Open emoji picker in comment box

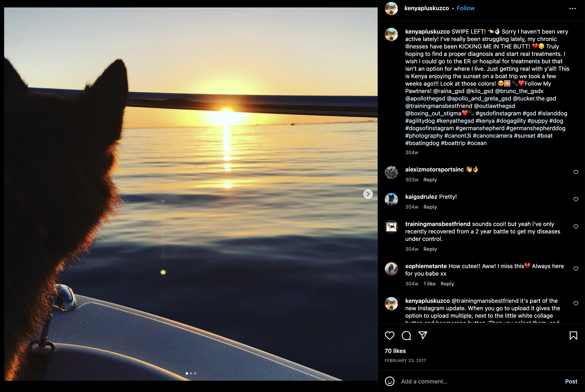[389, 381]
